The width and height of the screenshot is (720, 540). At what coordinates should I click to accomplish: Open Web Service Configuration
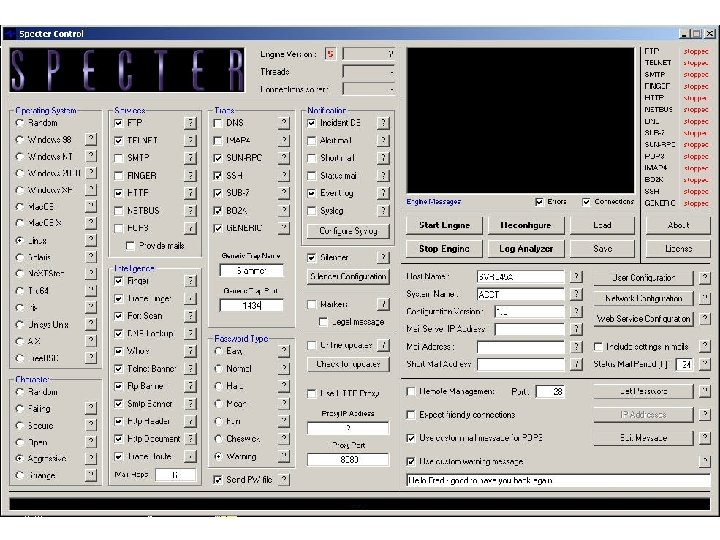click(643, 318)
